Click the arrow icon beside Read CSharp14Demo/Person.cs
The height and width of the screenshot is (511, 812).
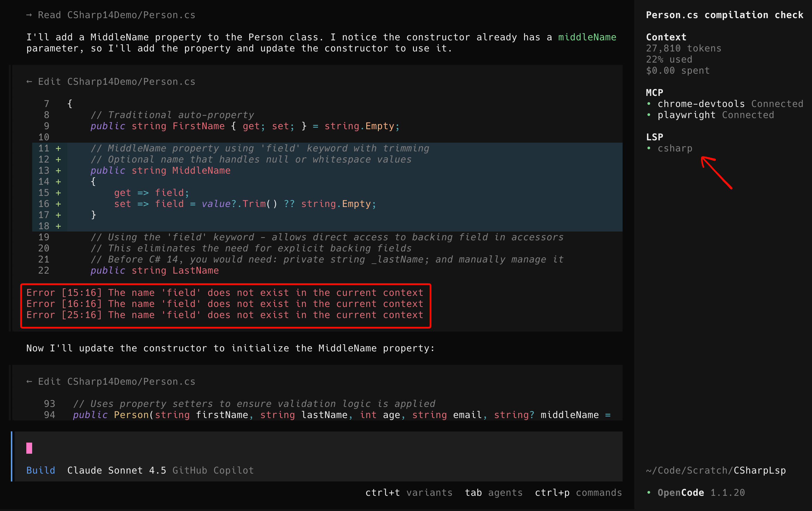29,15
